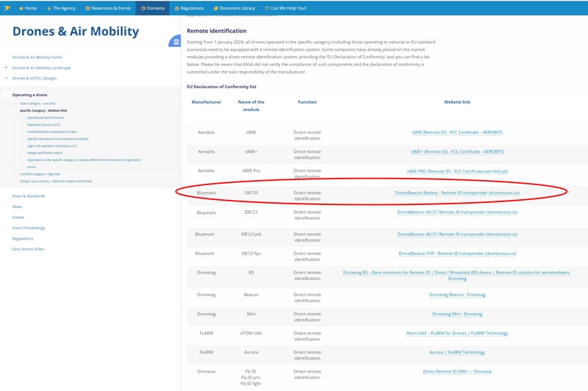Go to Newsroom & Events

click(x=108, y=7)
